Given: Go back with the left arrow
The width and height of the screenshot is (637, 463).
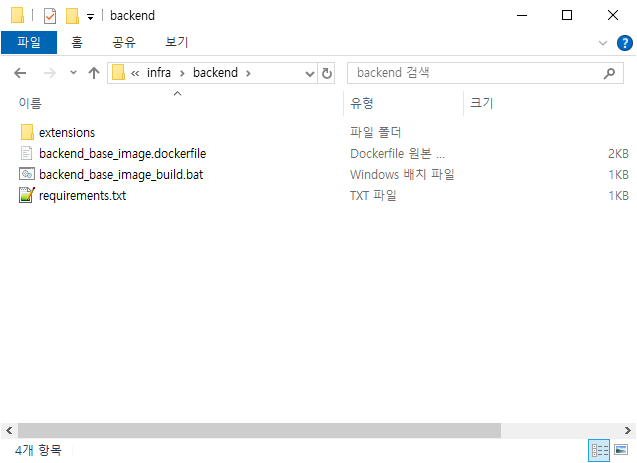Looking at the screenshot, I should [20, 73].
